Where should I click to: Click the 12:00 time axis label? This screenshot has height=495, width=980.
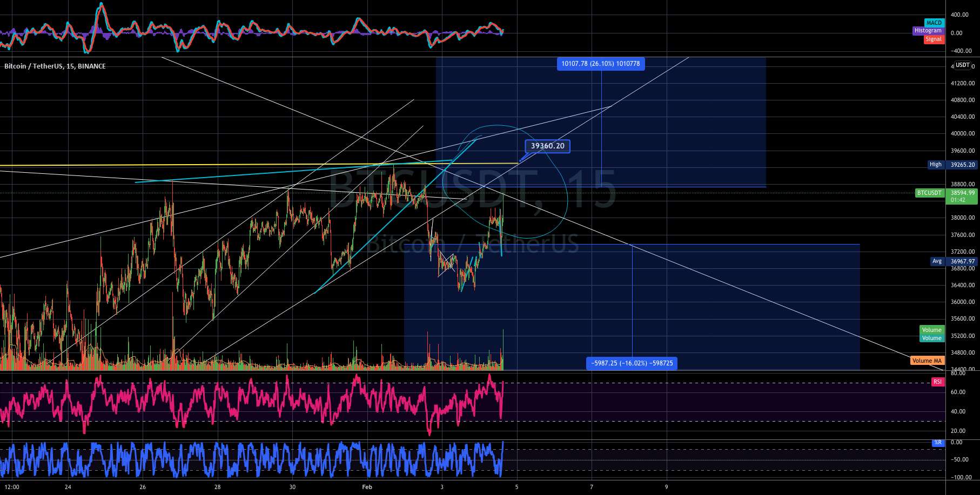11,487
